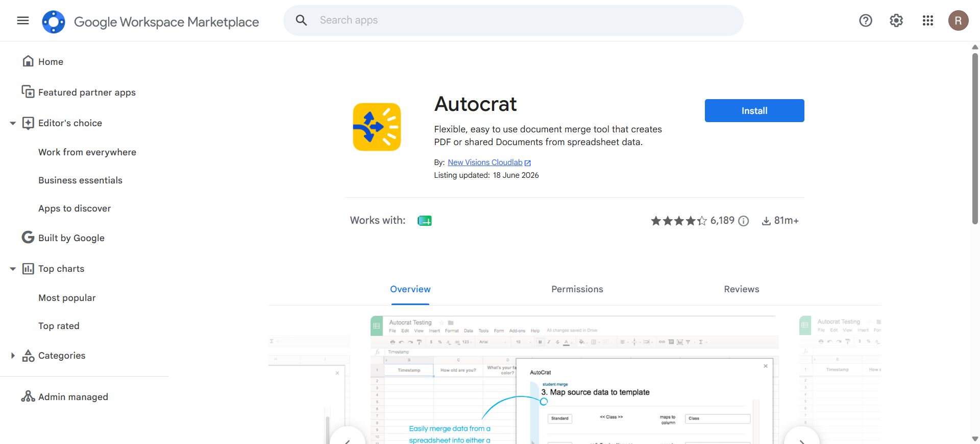
Task: Open the Help question mark icon
Action: (x=866, y=20)
